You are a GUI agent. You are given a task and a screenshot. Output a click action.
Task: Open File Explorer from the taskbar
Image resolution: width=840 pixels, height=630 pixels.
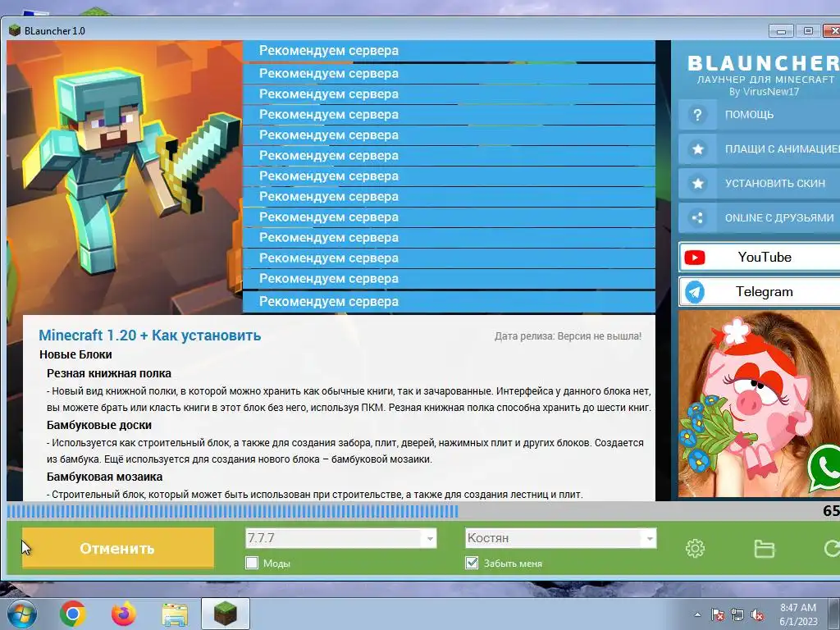point(175,615)
